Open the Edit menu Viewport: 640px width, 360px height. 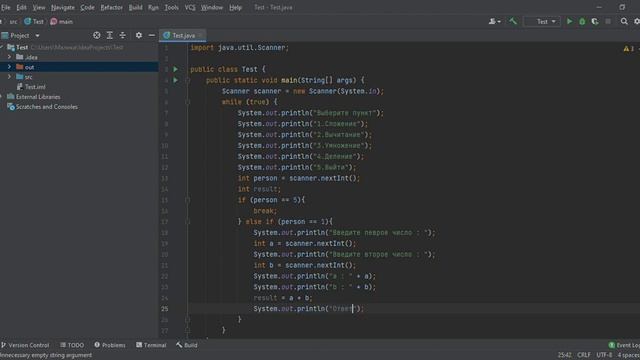(x=21, y=7)
